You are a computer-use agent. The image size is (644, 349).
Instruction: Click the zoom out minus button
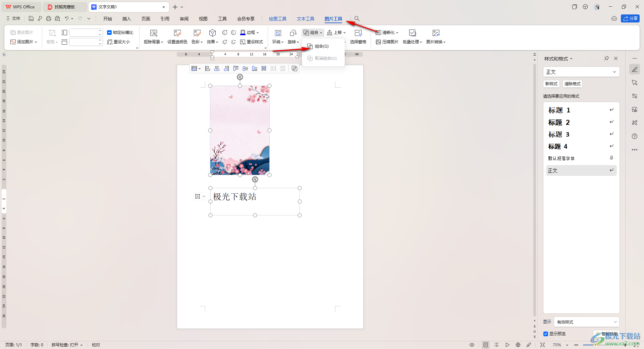click(576, 345)
